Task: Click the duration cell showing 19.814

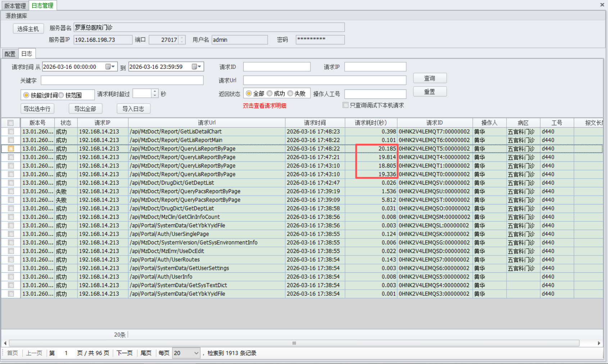Action: [x=371, y=157]
